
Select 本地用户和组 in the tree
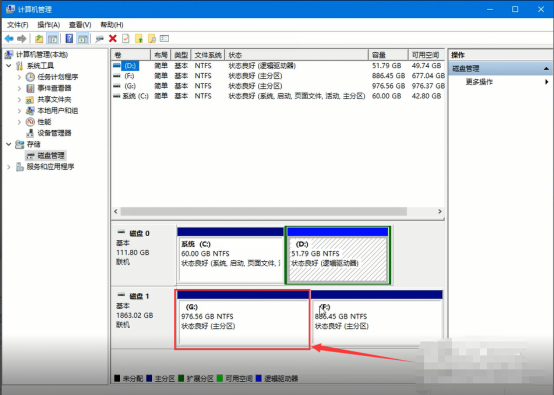coord(58,111)
